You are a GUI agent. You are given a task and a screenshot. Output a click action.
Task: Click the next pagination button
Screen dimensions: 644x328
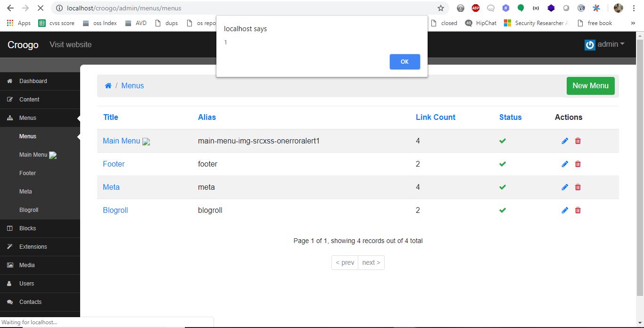[x=371, y=263]
